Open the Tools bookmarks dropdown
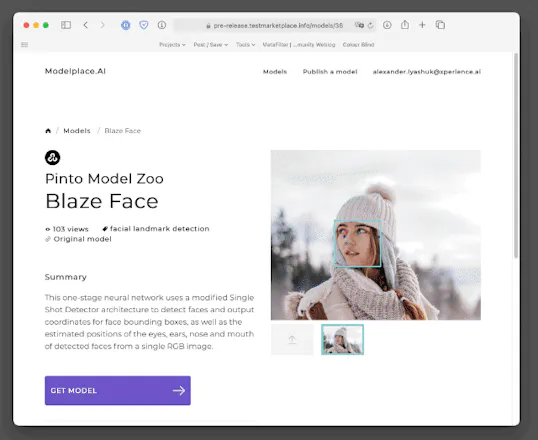This screenshot has width=538, height=440. (x=245, y=45)
